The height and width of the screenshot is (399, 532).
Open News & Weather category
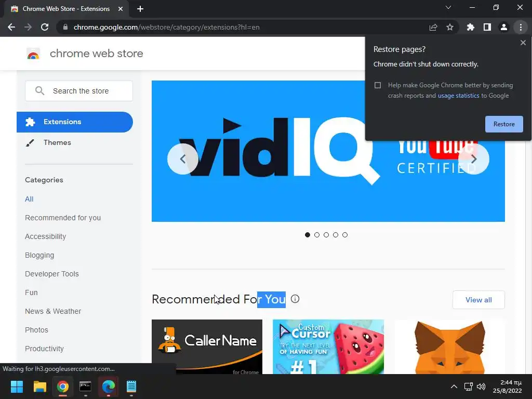53,311
